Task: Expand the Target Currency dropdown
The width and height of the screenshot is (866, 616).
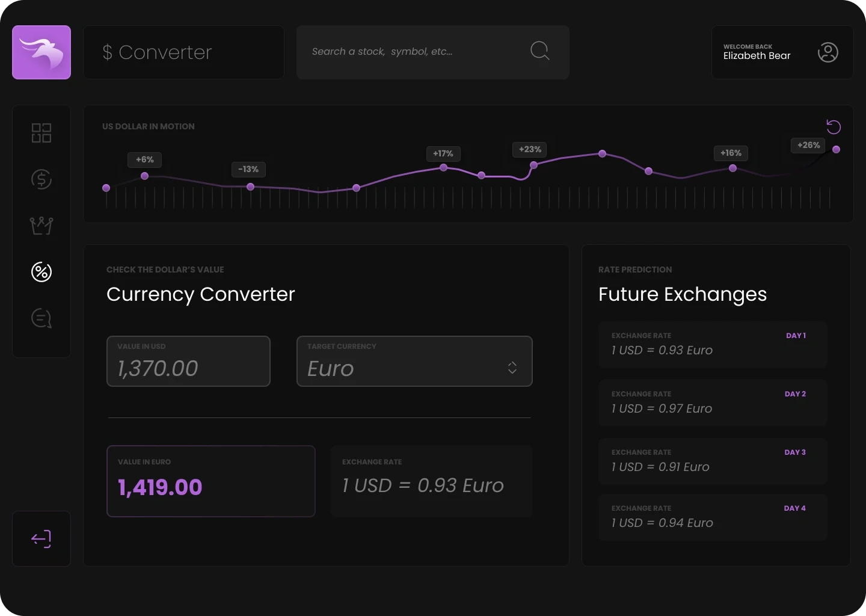Action: tap(414, 362)
